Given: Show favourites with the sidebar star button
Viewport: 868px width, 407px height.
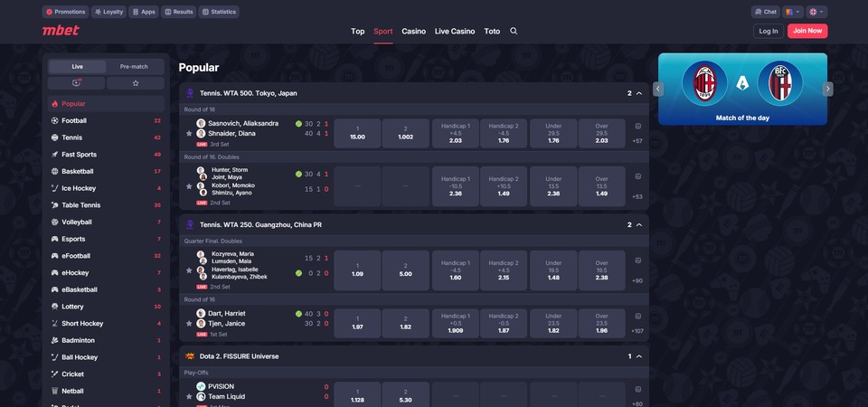Looking at the screenshot, I should (136, 83).
